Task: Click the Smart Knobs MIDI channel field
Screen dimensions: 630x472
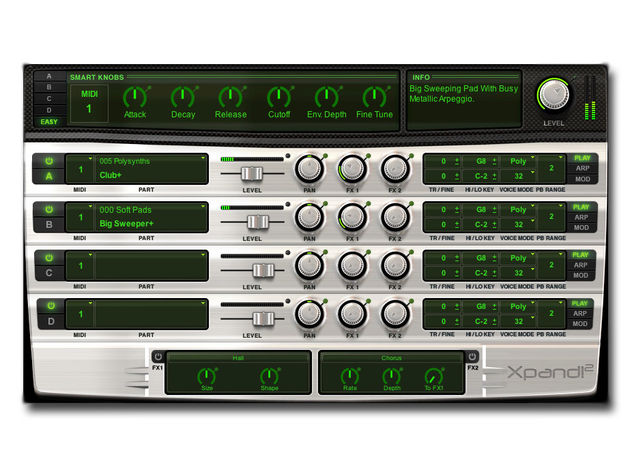Action: coord(89,103)
